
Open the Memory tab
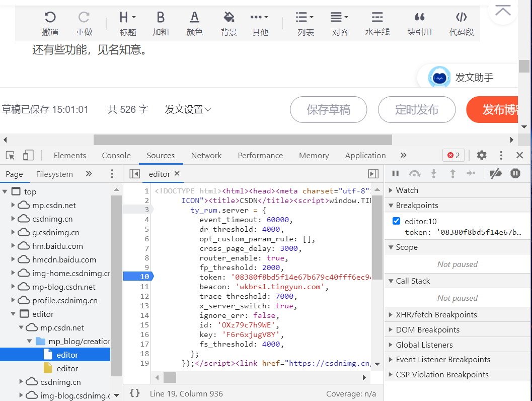tap(314, 156)
